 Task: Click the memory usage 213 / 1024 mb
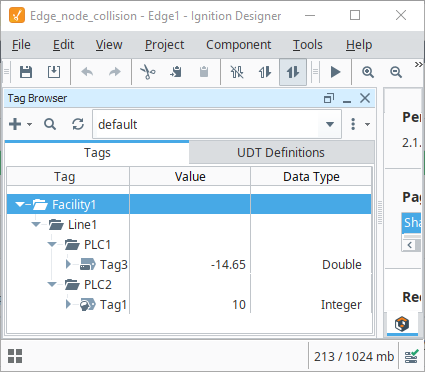354,357
